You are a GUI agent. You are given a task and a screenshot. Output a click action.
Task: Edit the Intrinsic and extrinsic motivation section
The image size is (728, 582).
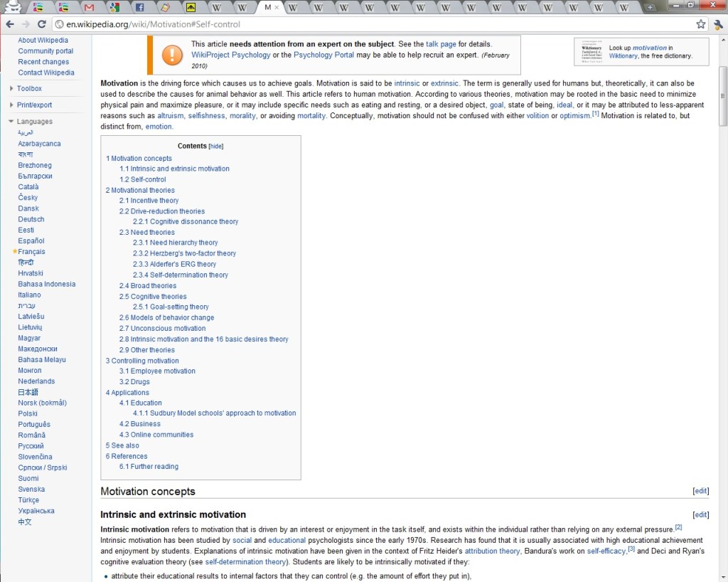[700, 515]
